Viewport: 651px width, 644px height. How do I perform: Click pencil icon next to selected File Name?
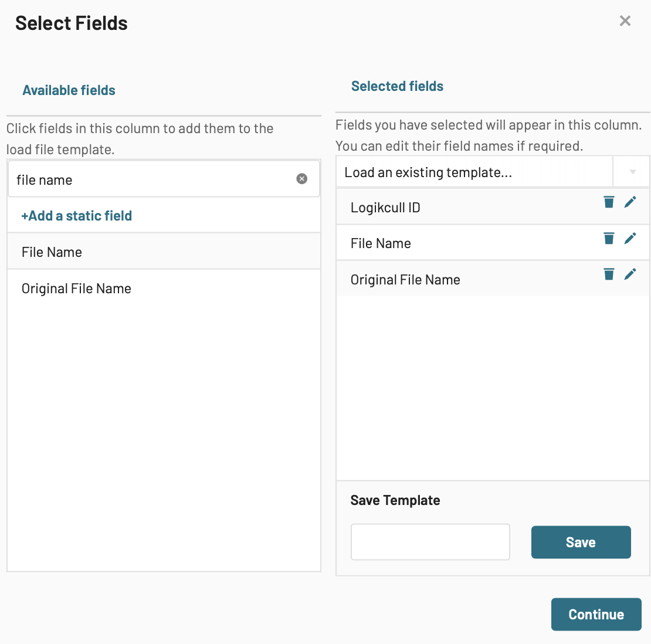(x=630, y=238)
